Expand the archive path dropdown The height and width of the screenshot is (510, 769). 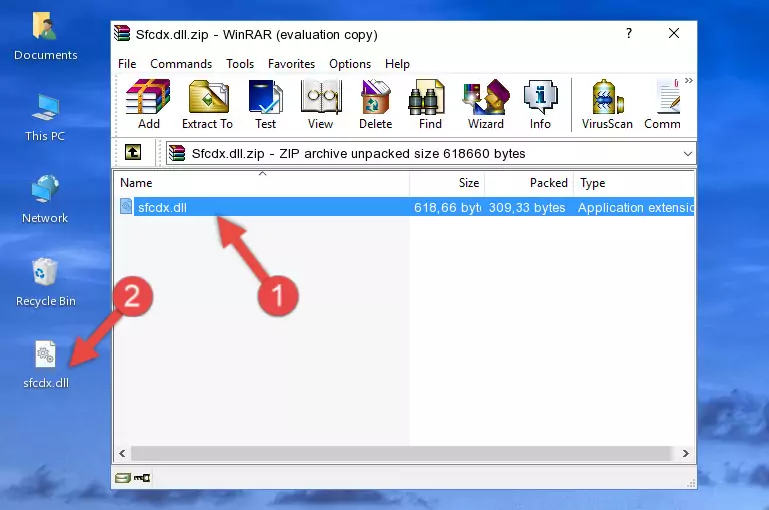pos(688,153)
